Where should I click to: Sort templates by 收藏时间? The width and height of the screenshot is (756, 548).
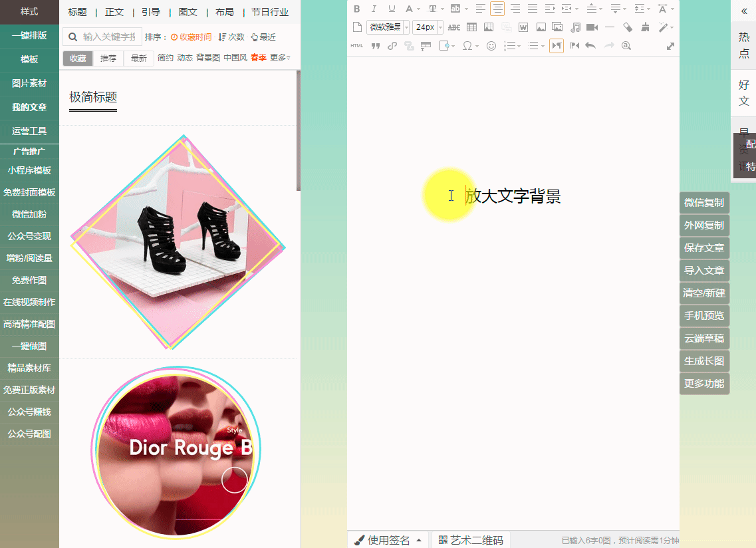click(191, 37)
